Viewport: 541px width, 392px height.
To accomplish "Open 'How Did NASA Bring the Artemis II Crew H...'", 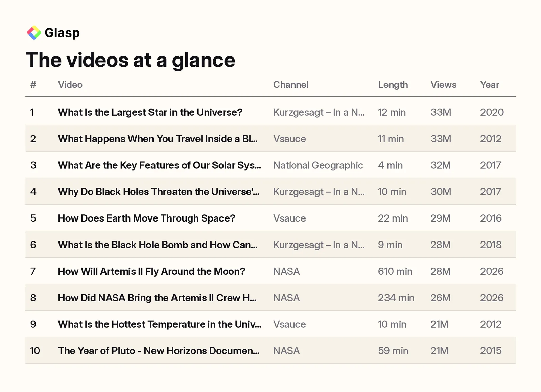I will coord(157,298).
